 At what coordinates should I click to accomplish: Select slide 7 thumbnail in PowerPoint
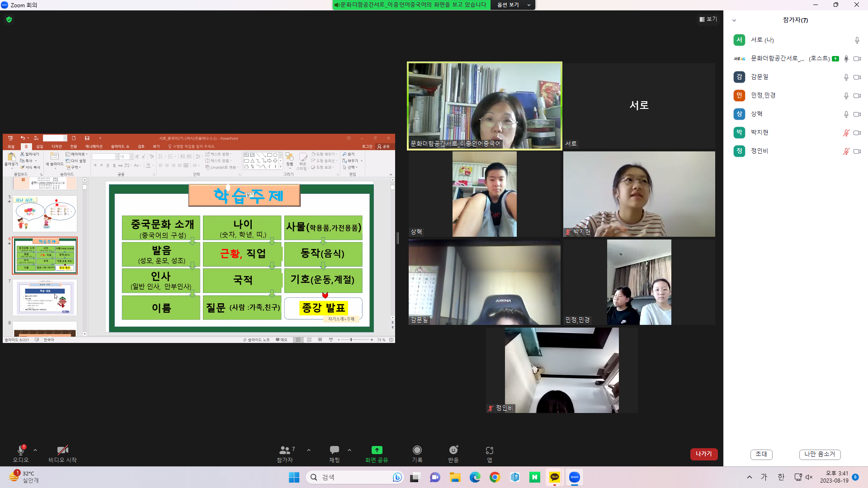coord(45,297)
